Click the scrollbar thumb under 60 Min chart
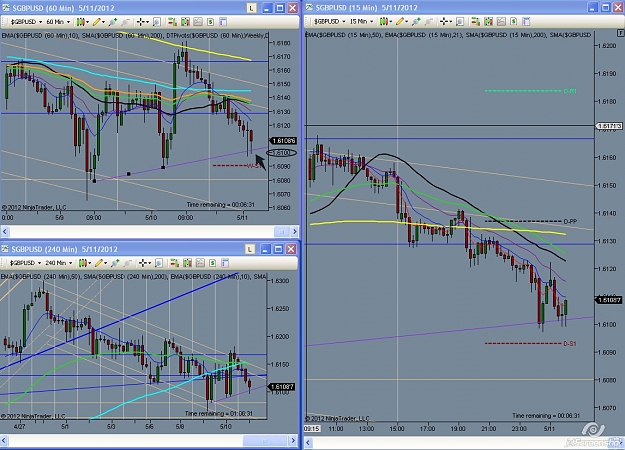Viewport: 625px width, 450px height. point(281,232)
